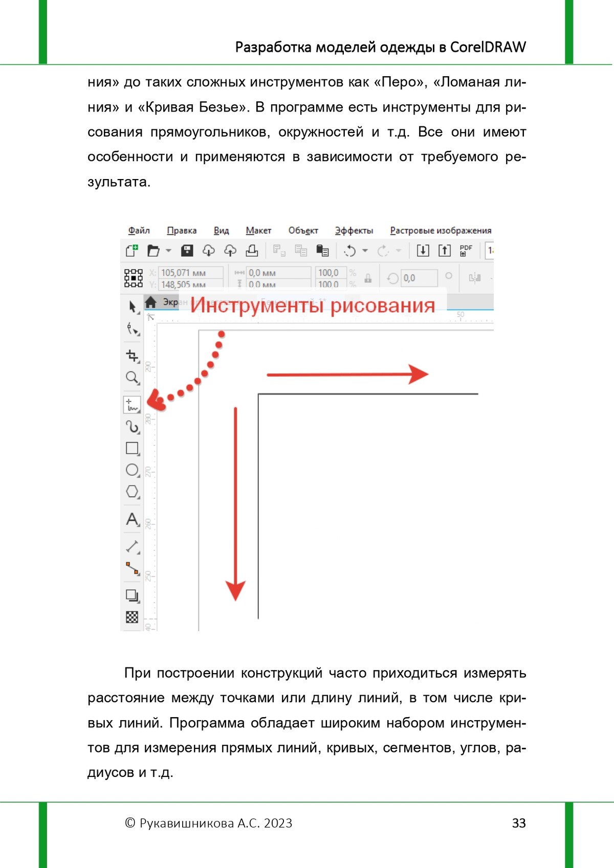Open the Undo history dropdown arrow
This screenshot has width=614, height=868.
pyautogui.click(x=365, y=251)
